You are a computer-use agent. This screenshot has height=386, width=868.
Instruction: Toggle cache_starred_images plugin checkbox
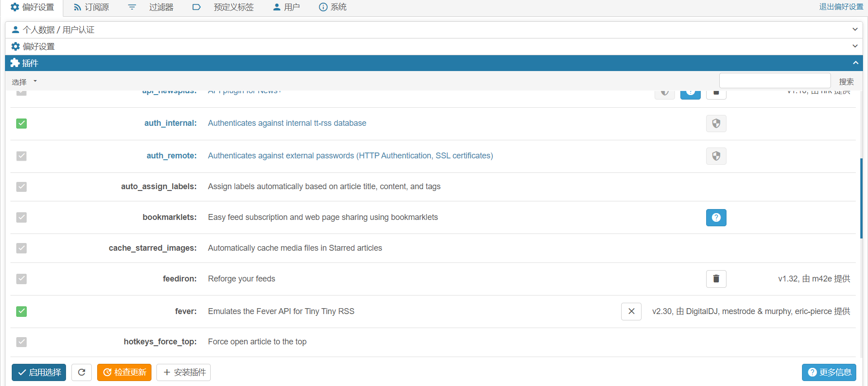21,248
